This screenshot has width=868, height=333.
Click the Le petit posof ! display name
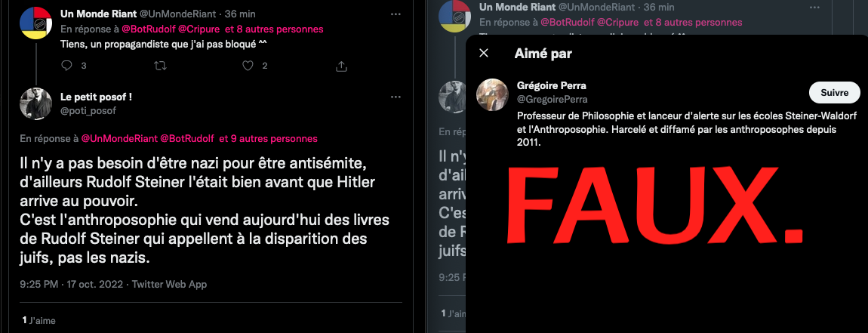(96, 97)
